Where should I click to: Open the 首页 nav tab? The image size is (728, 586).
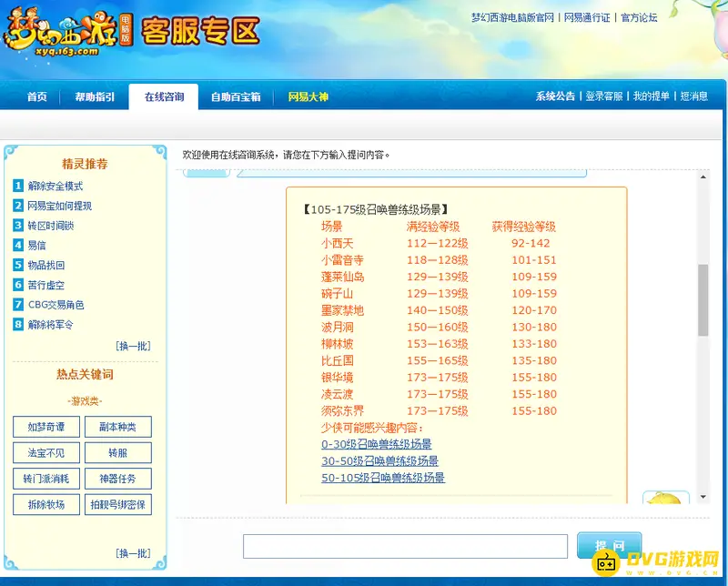pyautogui.click(x=36, y=97)
